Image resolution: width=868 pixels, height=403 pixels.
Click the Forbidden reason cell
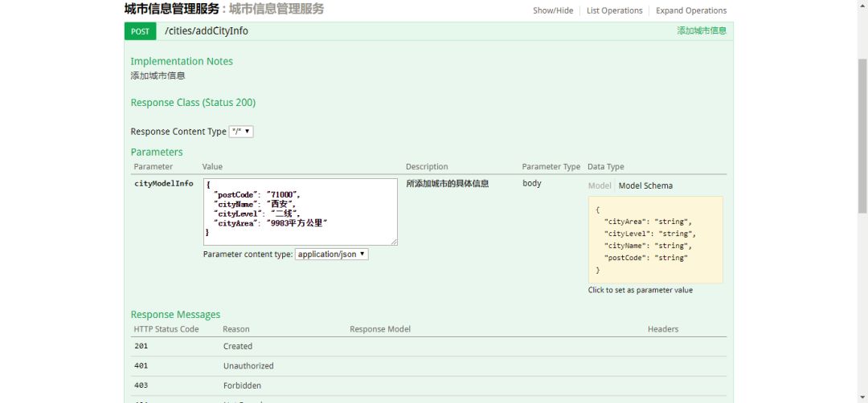[x=243, y=385]
